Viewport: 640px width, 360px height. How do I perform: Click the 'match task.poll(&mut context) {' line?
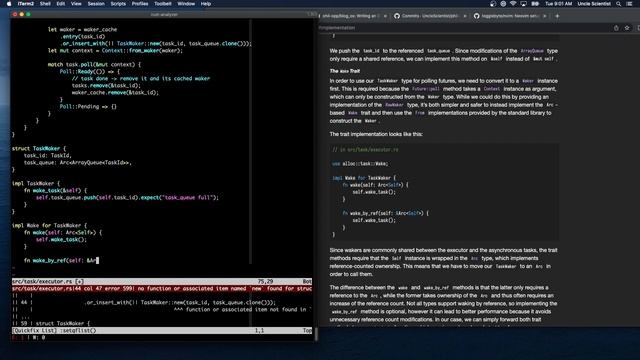coord(94,64)
